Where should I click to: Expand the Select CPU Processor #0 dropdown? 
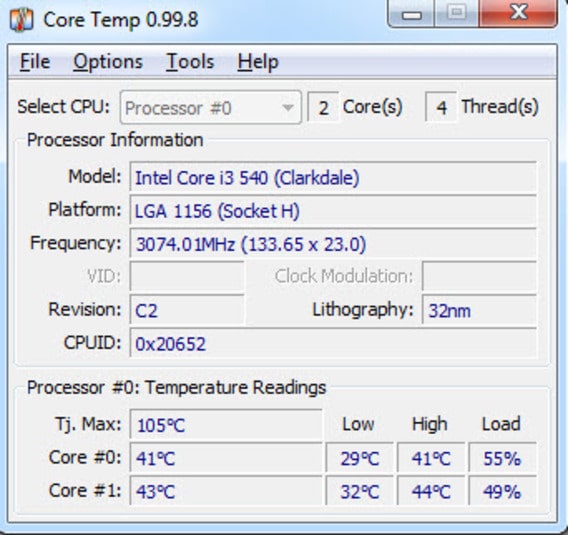pos(210,108)
